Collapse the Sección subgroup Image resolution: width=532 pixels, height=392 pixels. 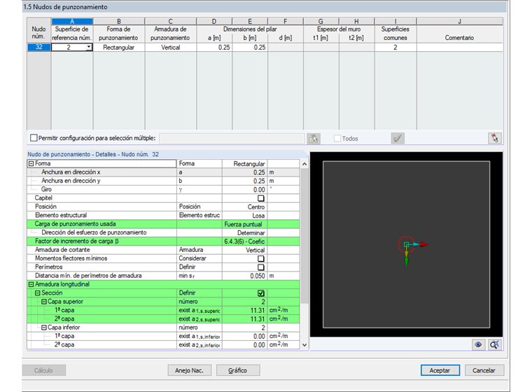click(x=38, y=293)
